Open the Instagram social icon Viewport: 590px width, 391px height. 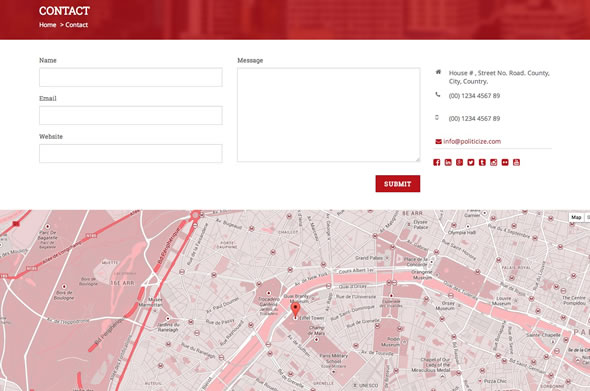click(494, 162)
